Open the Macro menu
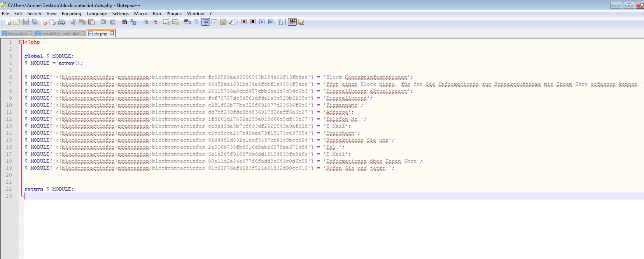 (141, 14)
